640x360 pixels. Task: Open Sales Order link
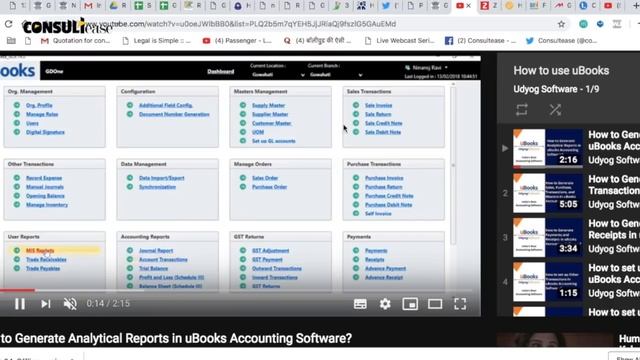click(x=265, y=178)
